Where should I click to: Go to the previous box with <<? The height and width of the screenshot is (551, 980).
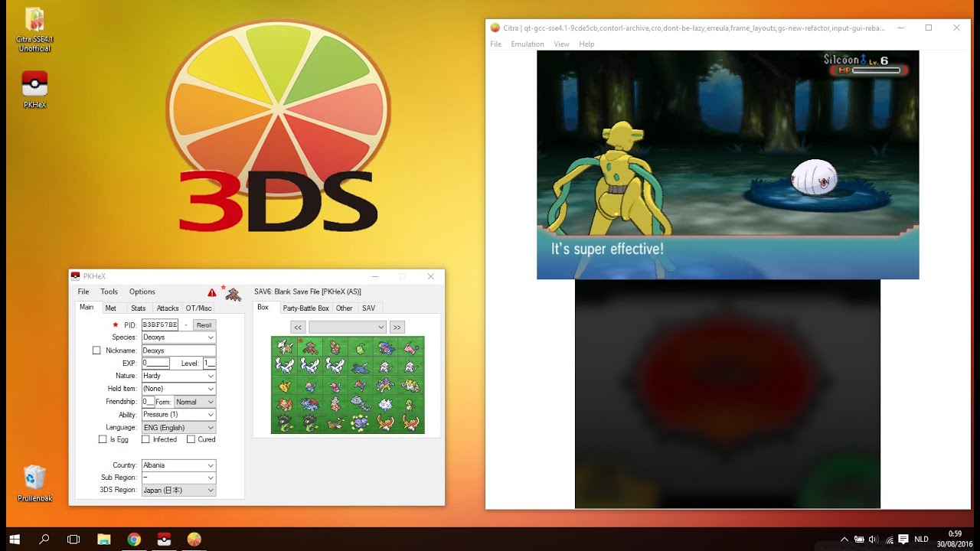point(298,327)
